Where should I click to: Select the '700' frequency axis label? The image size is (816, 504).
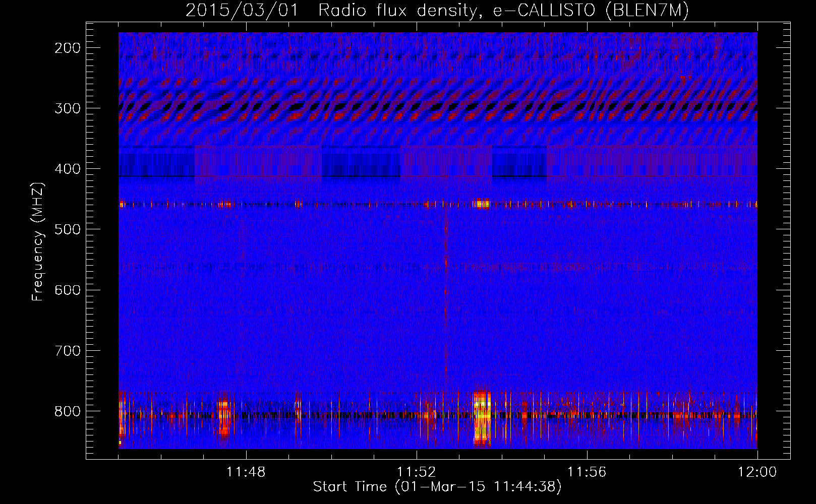pos(68,350)
